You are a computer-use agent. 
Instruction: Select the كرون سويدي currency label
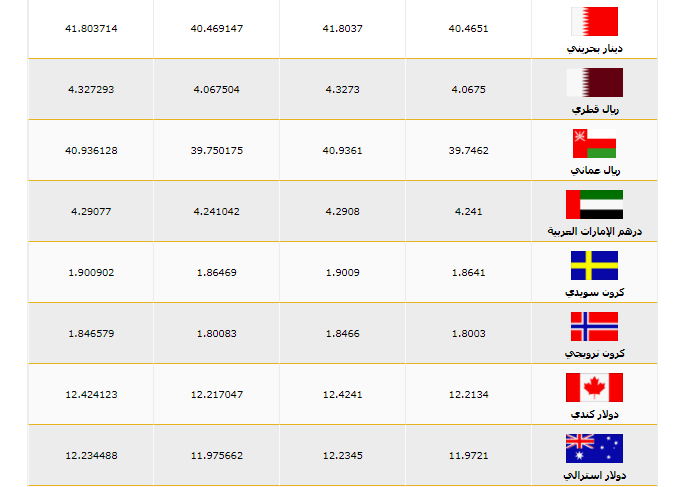tap(594, 292)
